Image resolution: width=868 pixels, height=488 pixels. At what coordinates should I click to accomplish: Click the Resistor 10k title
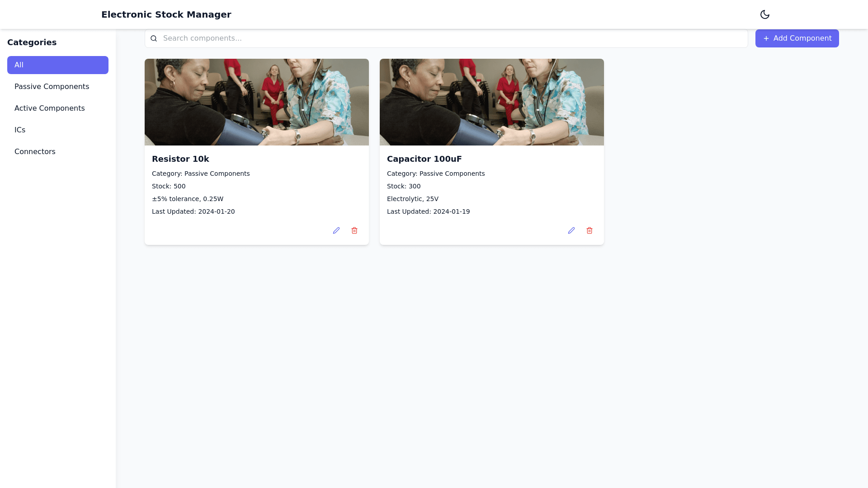pyautogui.click(x=180, y=159)
